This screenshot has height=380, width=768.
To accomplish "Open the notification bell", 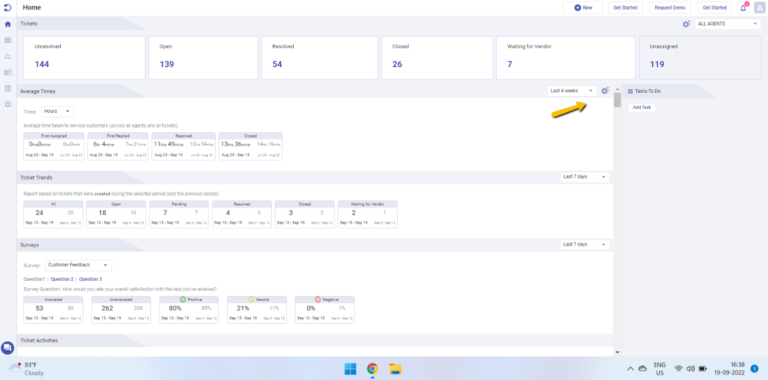I will click(744, 8).
